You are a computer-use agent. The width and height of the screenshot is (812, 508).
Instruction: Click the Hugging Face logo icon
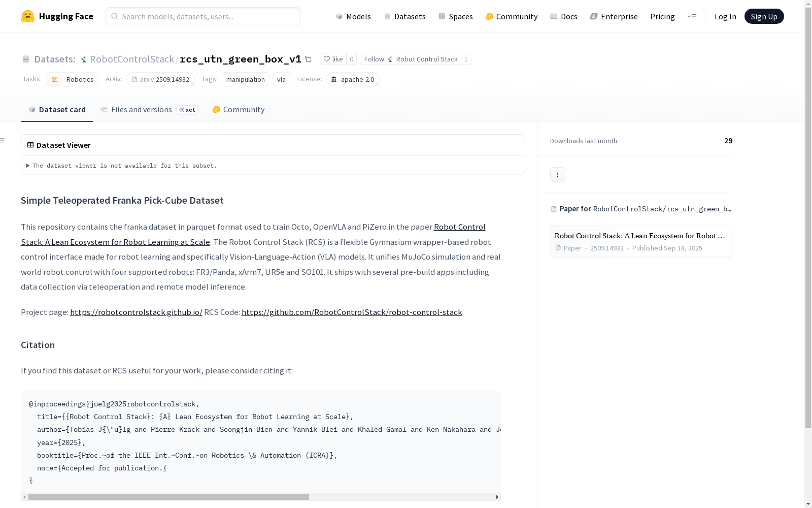click(x=28, y=16)
